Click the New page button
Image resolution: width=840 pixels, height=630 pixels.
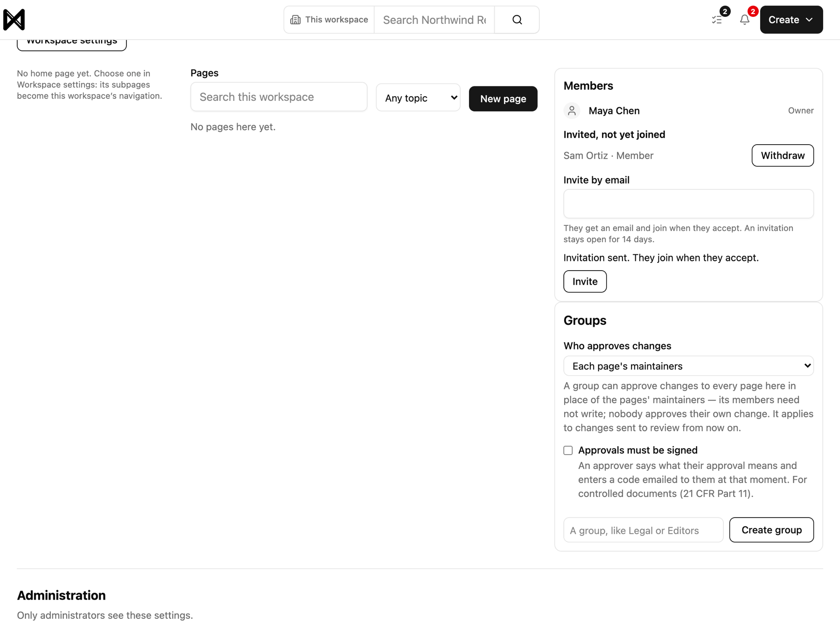503,98
